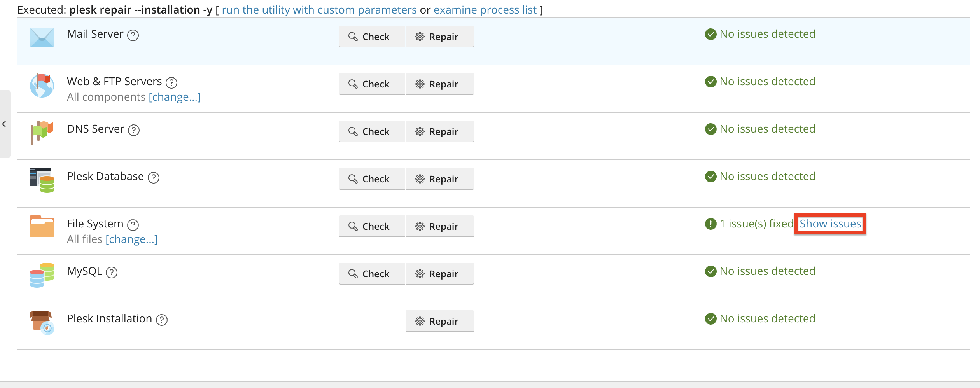Viewport: 980px width, 388px height.
Task: Click the green checkmark status for Plesk Database
Action: click(710, 177)
